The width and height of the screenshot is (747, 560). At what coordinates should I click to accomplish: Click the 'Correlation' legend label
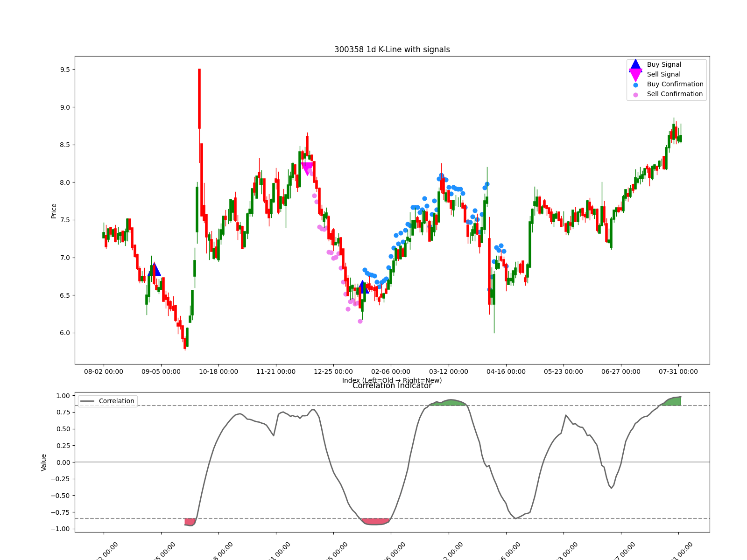coord(116,401)
